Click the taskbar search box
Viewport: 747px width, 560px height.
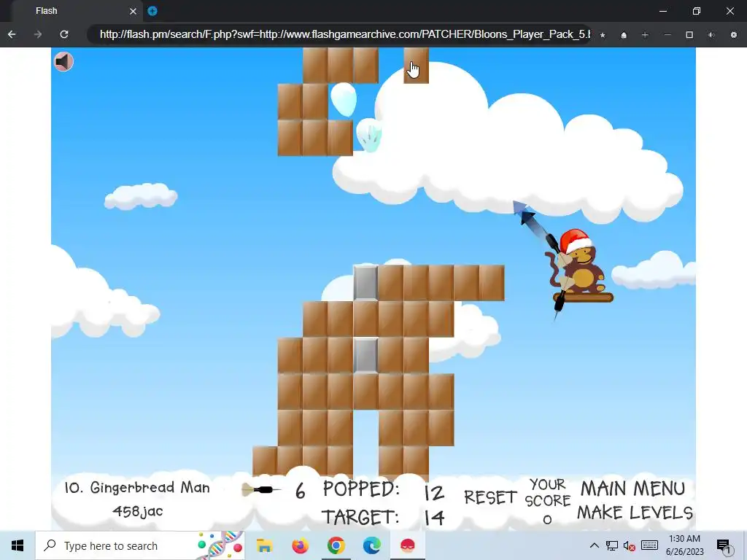[140, 545]
